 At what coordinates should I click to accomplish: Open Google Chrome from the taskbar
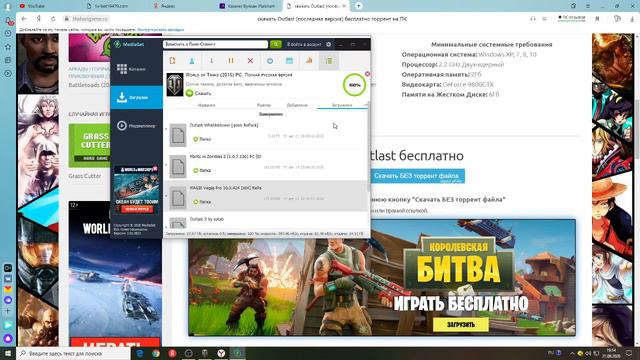[156, 353]
